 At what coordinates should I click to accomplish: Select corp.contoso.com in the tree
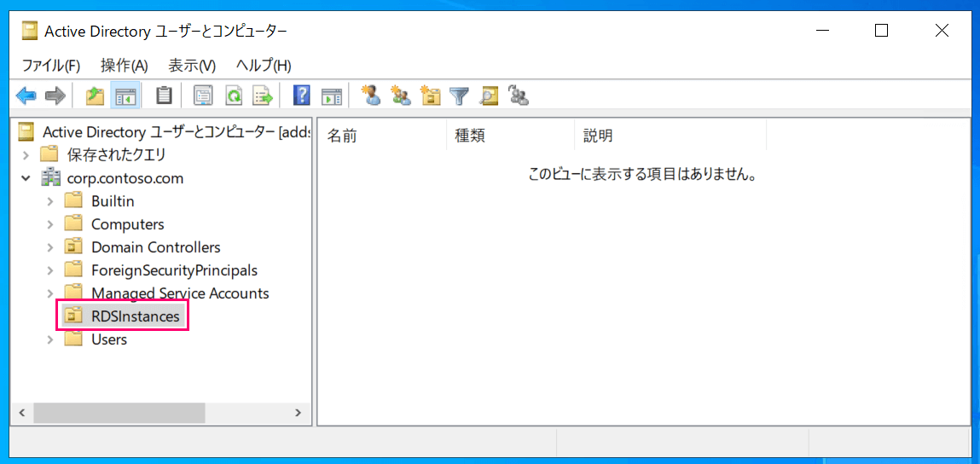125,178
